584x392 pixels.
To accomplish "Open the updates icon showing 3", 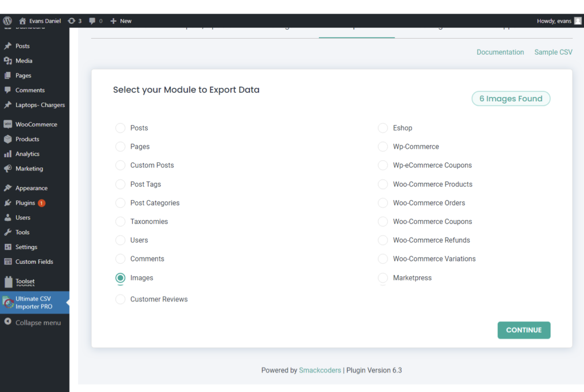I will pyautogui.click(x=71, y=21).
